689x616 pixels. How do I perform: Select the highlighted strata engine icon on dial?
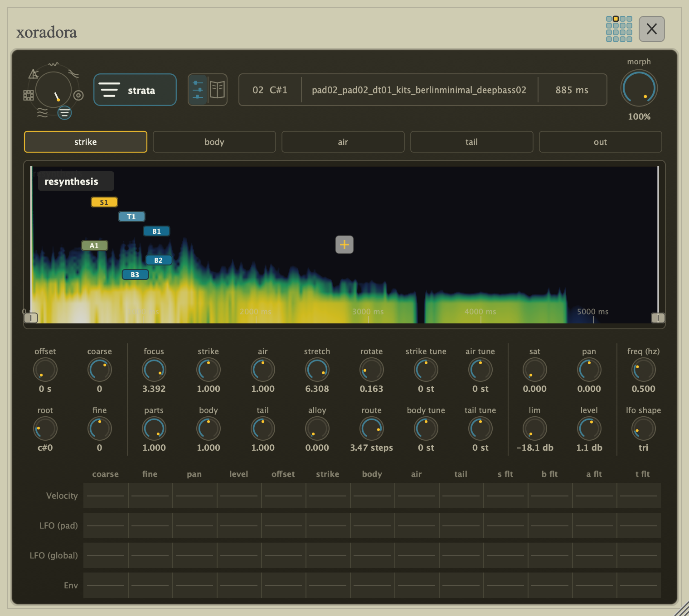coord(64,112)
